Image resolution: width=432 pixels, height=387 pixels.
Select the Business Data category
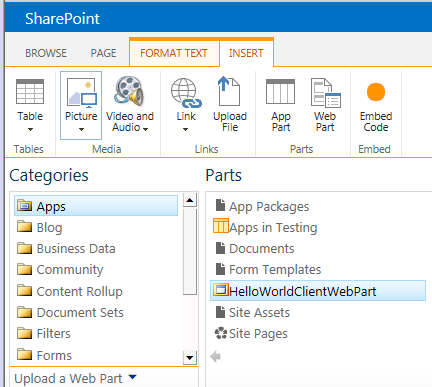(76, 249)
